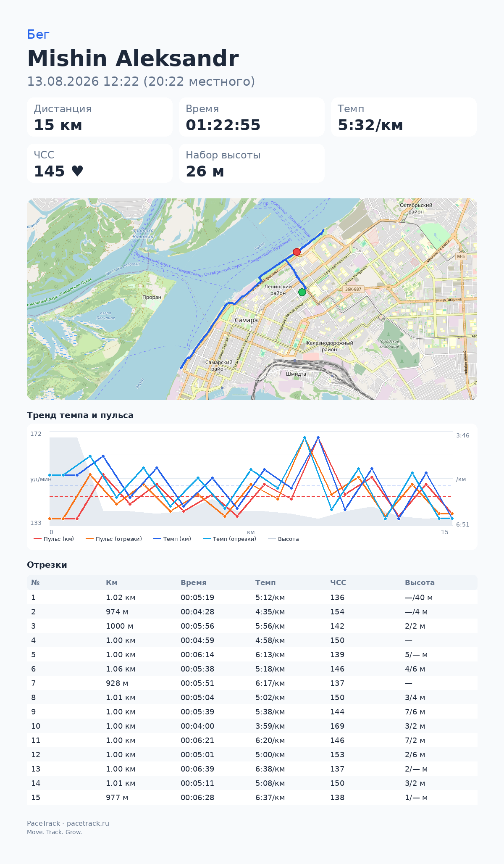Click the M-5 road shield on map
Image resolution: width=504 pixels, height=864 pixels.
click(461, 256)
